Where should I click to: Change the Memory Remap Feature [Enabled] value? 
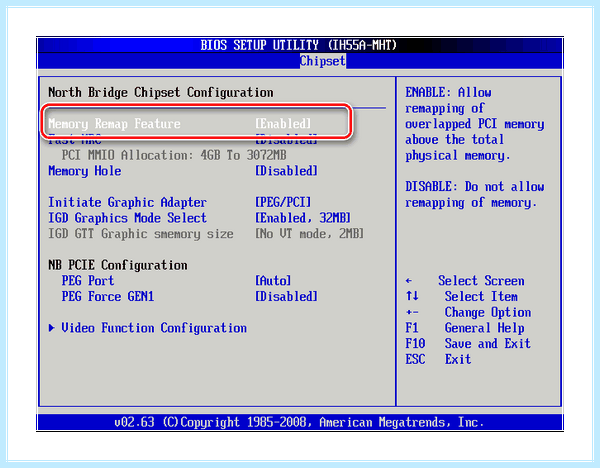(x=283, y=124)
